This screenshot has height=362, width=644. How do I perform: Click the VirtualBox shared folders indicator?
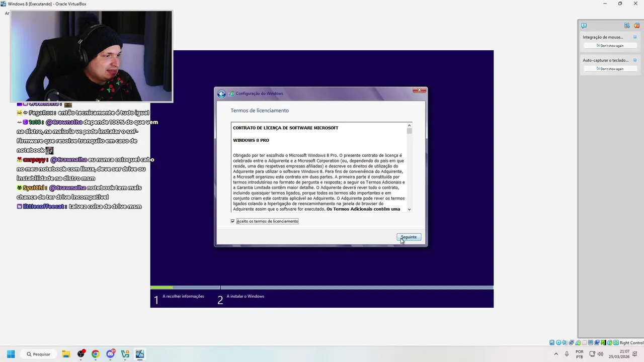click(584, 342)
